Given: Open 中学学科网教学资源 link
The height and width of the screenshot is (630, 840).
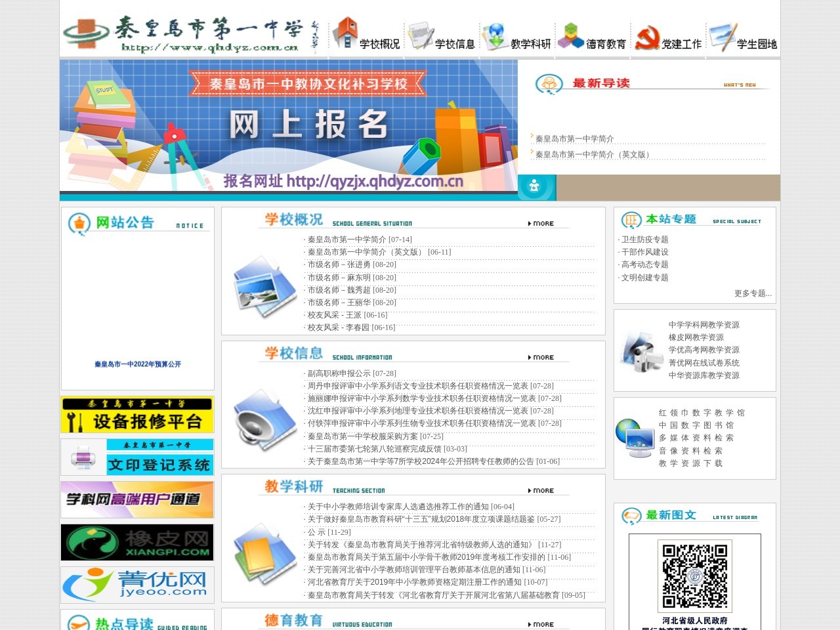Looking at the screenshot, I should point(704,325).
